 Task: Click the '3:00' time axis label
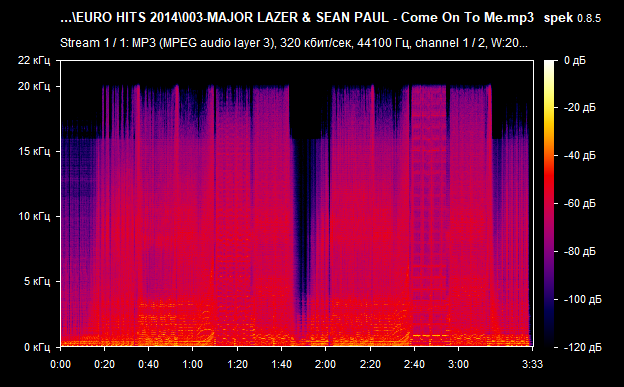[458, 364]
